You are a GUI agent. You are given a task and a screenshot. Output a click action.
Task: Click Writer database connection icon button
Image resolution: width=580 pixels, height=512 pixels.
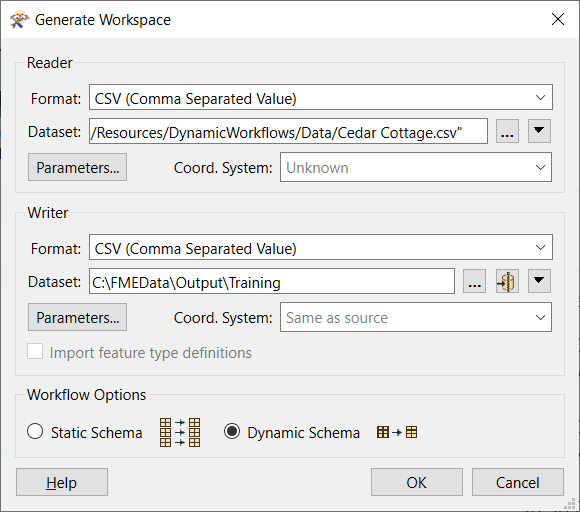(507, 281)
